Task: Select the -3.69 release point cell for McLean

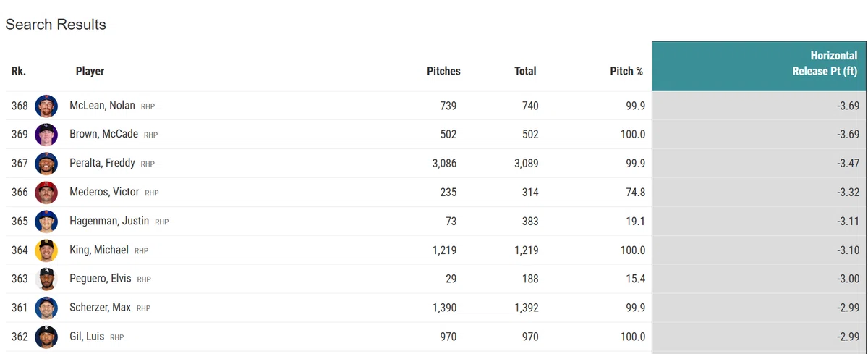Action: (759, 106)
